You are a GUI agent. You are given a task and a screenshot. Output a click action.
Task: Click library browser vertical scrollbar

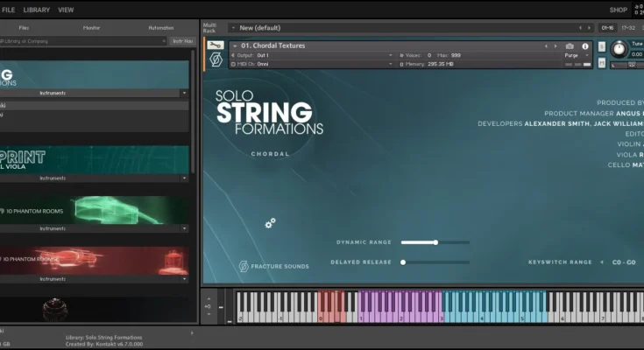192,112
